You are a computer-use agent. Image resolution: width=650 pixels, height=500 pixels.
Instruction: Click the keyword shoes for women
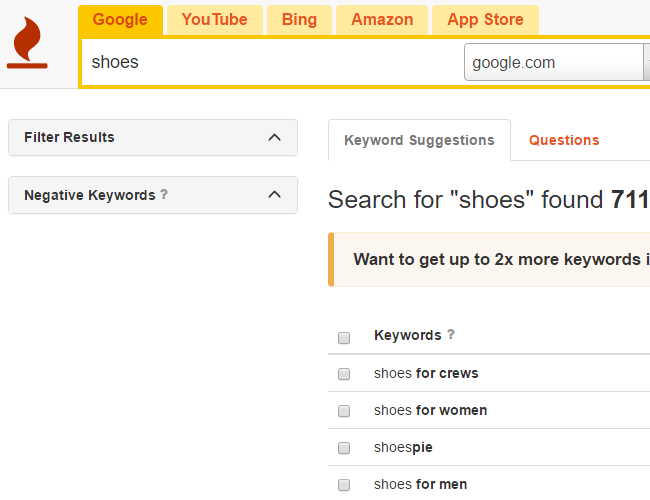coord(430,410)
